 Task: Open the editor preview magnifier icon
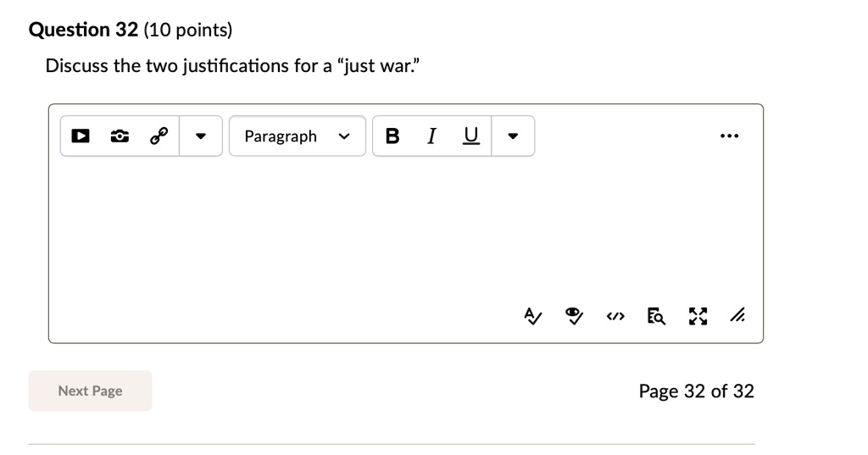click(x=657, y=316)
